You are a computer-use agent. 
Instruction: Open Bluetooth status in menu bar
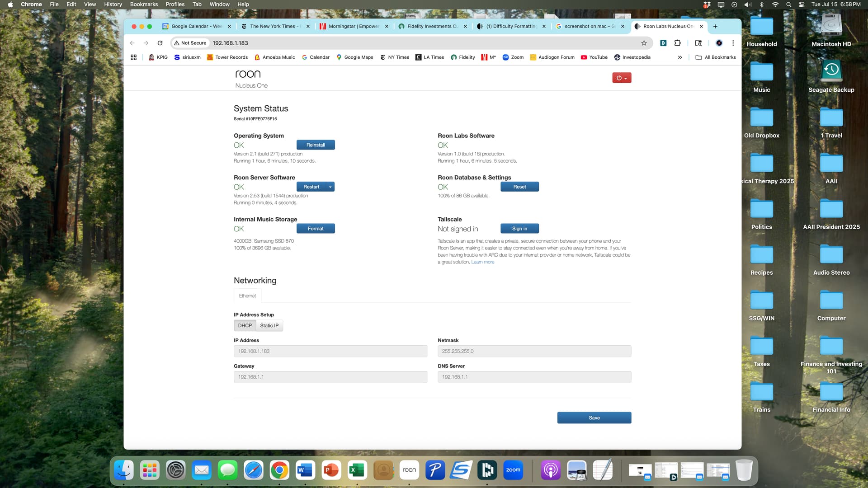[x=761, y=5]
